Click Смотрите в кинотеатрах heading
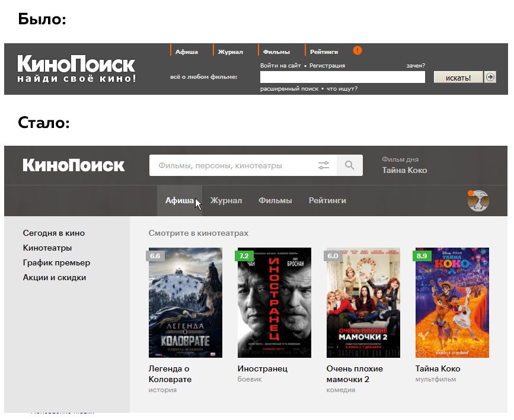This screenshot has width=514, height=420. (199, 233)
